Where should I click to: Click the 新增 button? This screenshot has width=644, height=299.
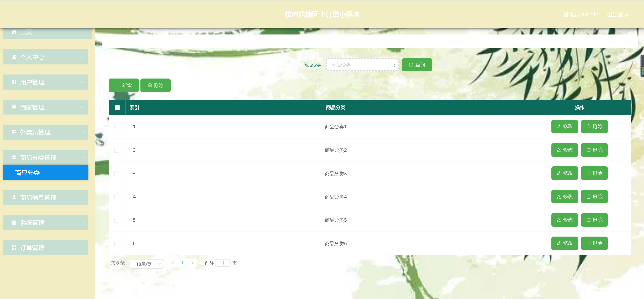click(124, 85)
